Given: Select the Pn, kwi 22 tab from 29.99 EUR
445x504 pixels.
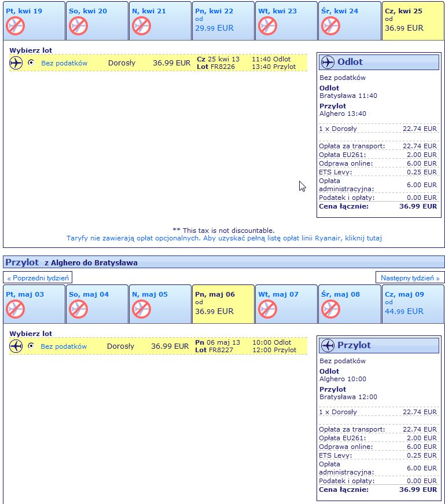Looking at the screenshot, I should click(x=223, y=21).
